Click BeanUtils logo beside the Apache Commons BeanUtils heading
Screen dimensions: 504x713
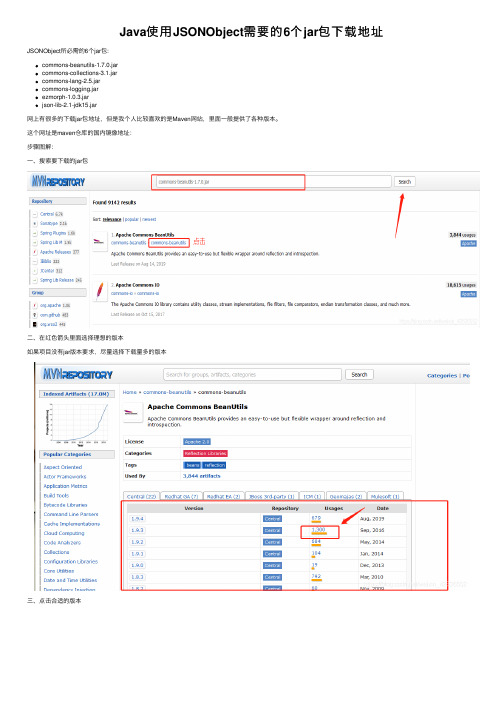(x=131, y=412)
